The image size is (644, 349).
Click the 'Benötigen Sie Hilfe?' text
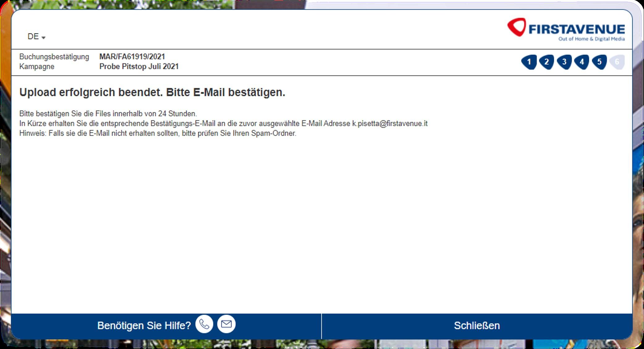tap(144, 325)
